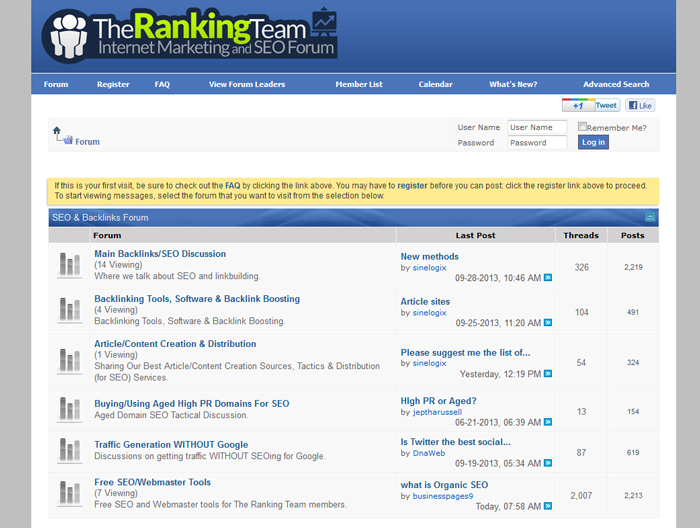Open Free SEO/Webmaster Tools forum
The height and width of the screenshot is (528, 700).
point(152,482)
